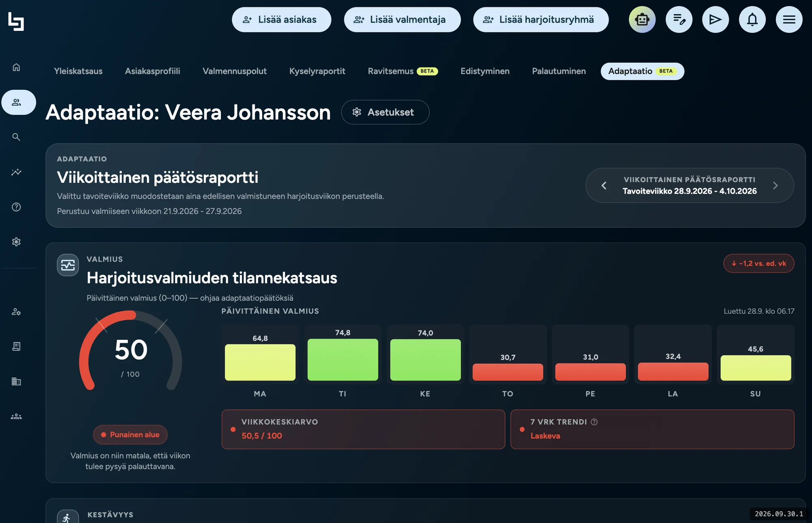Open the notifications bell
812x523 pixels.
tap(752, 19)
